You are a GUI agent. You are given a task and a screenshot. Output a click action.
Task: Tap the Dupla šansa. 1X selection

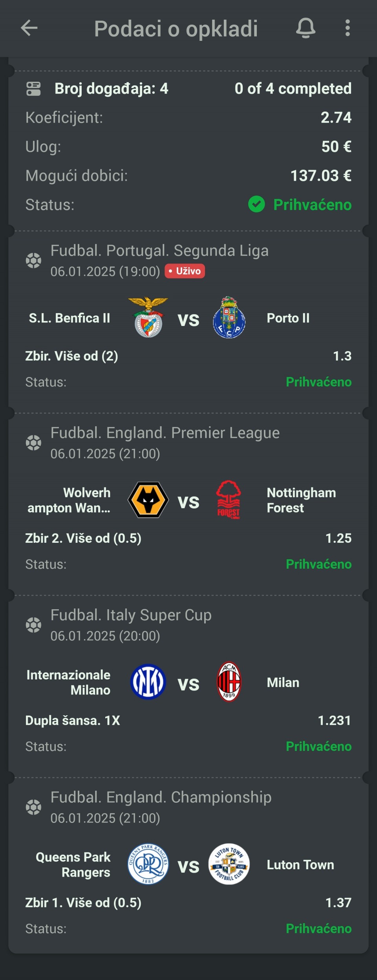73,720
